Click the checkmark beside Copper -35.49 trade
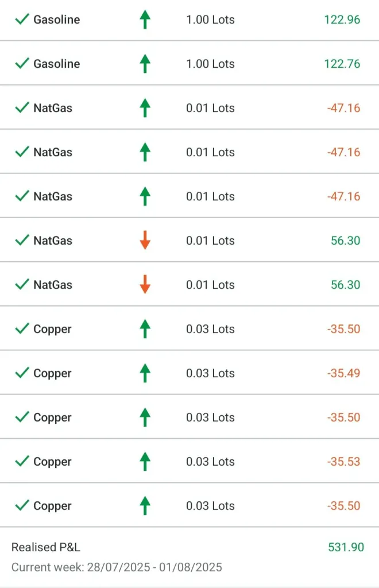The height and width of the screenshot is (588, 379). coord(22,373)
